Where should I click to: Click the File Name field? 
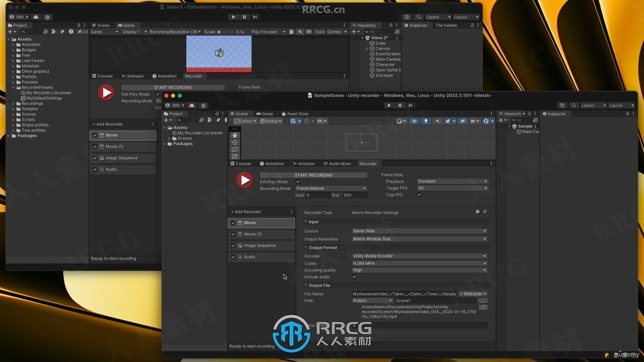[x=404, y=294]
